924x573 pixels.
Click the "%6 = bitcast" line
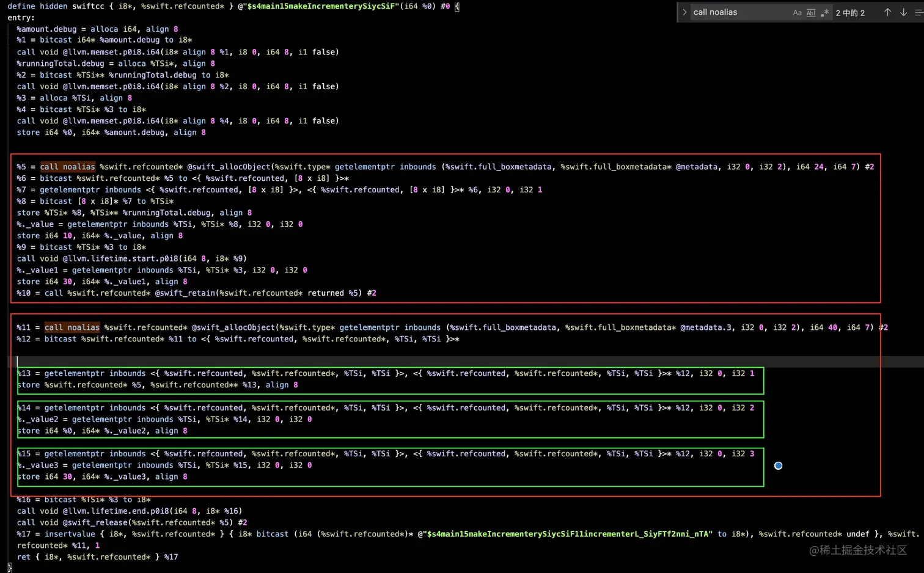[x=183, y=178]
